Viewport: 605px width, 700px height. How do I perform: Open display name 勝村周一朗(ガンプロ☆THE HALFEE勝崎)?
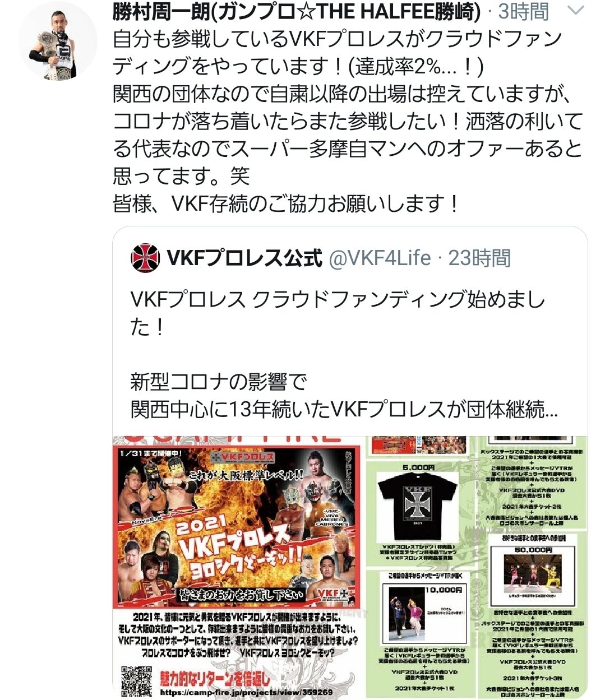(297, 11)
